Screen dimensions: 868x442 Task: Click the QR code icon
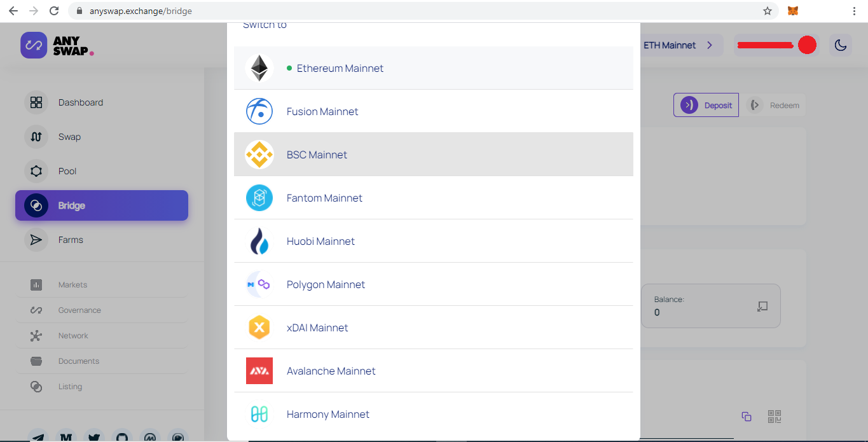click(x=774, y=417)
